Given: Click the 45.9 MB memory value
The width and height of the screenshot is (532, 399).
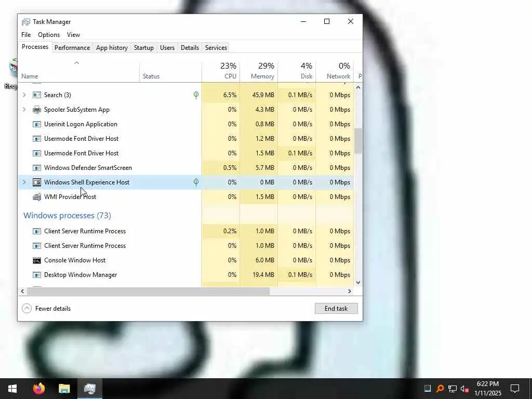Looking at the screenshot, I should coord(263,95).
